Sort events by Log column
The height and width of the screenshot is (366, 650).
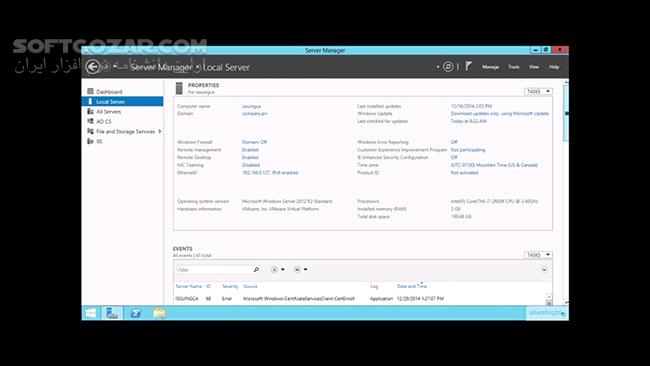click(374, 286)
